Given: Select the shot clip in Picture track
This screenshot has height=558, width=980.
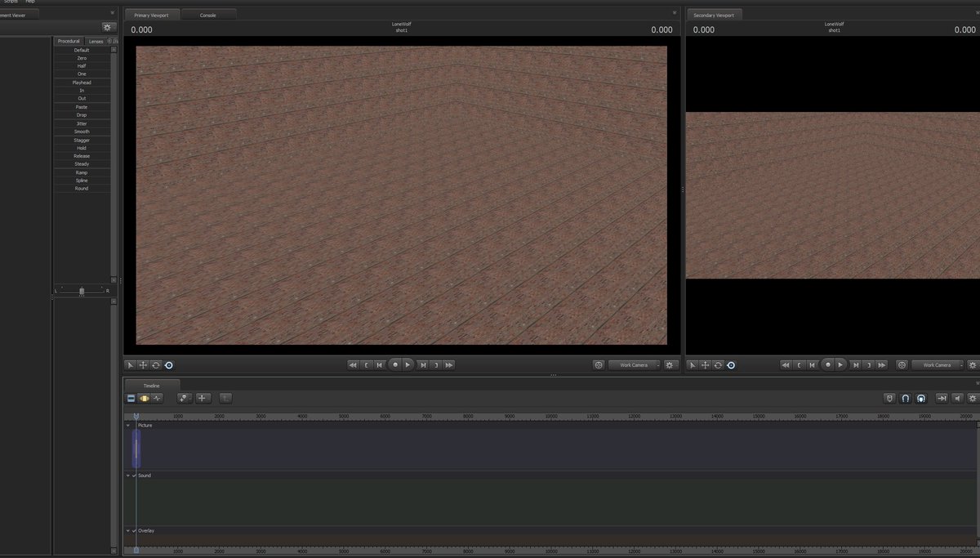Looking at the screenshot, I should [x=136, y=449].
